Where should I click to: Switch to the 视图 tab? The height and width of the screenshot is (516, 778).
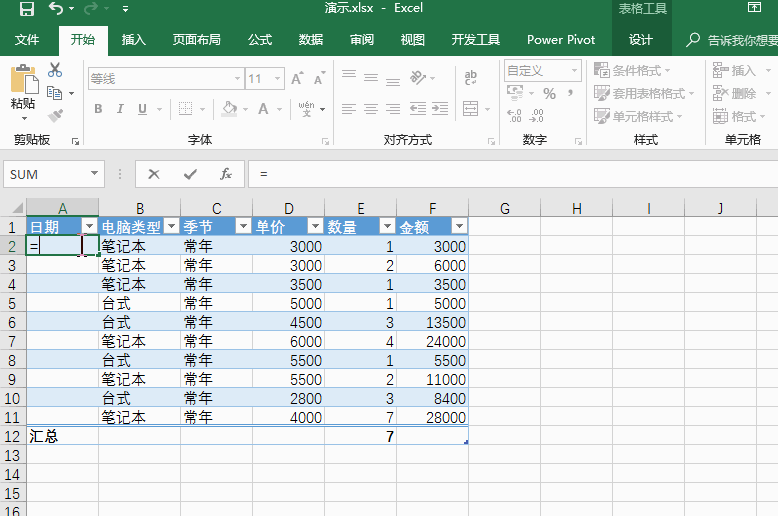[x=412, y=40]
